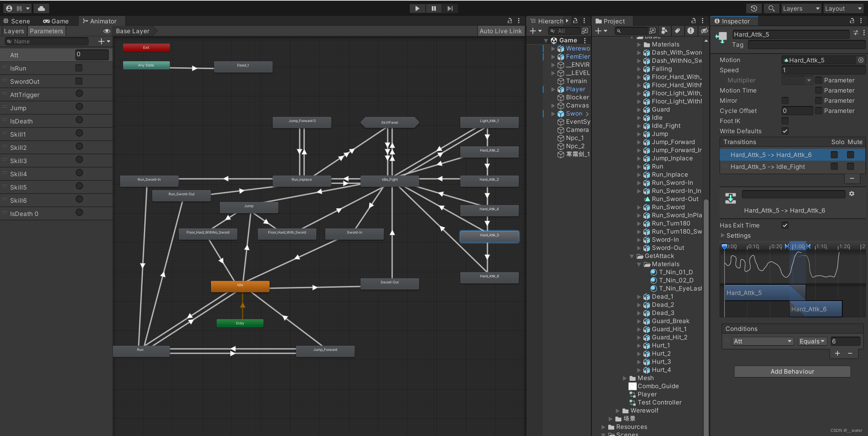Fire the AttTrigger parameter radio
The image size is (868, 436).
[x=79, y=94]
